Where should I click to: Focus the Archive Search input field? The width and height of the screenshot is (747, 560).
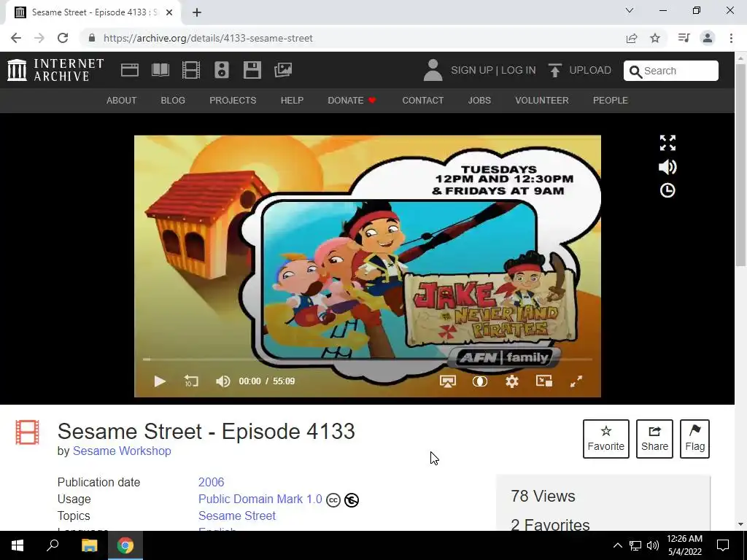[x=671, y=71]
